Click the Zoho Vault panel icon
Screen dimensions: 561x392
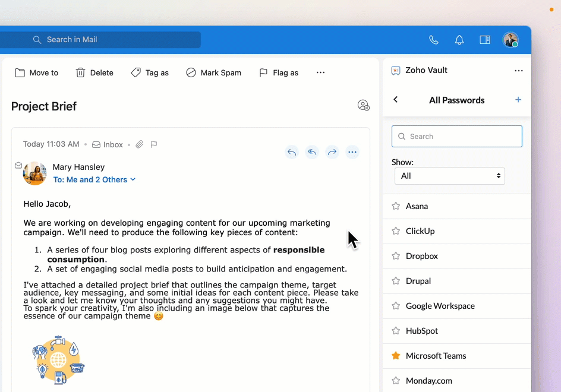pyautogui.click(x=396, y=71)
